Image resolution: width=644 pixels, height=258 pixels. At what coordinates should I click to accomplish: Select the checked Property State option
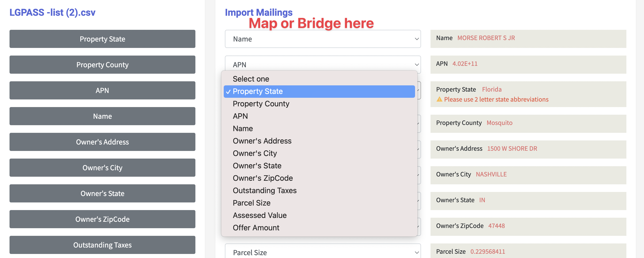pyautogui.click(x=319, y=91)
